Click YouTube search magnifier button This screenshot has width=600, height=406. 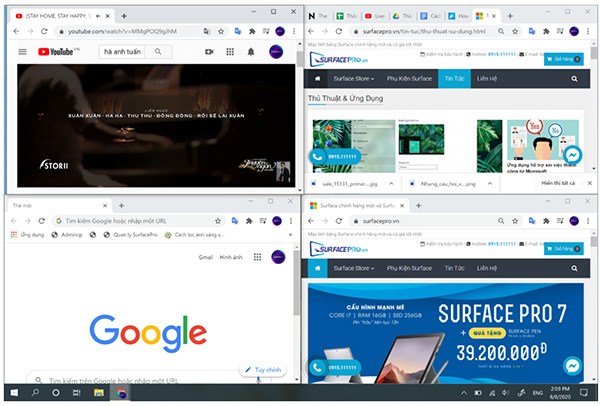click(158, 52)
